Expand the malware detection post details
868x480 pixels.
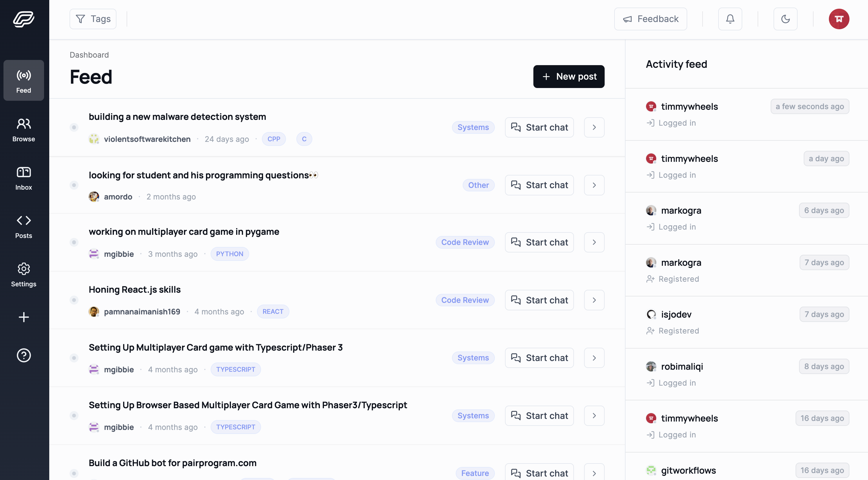coord(594,127)
